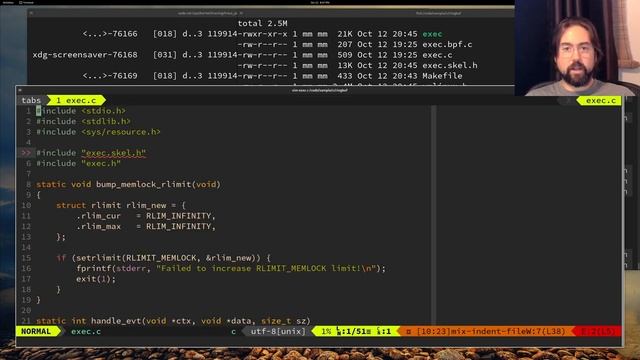Click xdg-screensaver-76168 in background terminal

[x=85, y=55]
